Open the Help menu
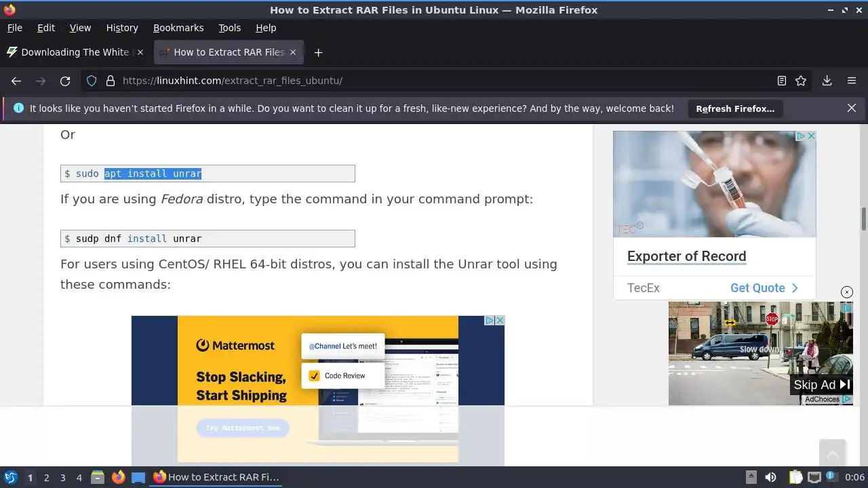868x488 pixels. coord(266,28)
